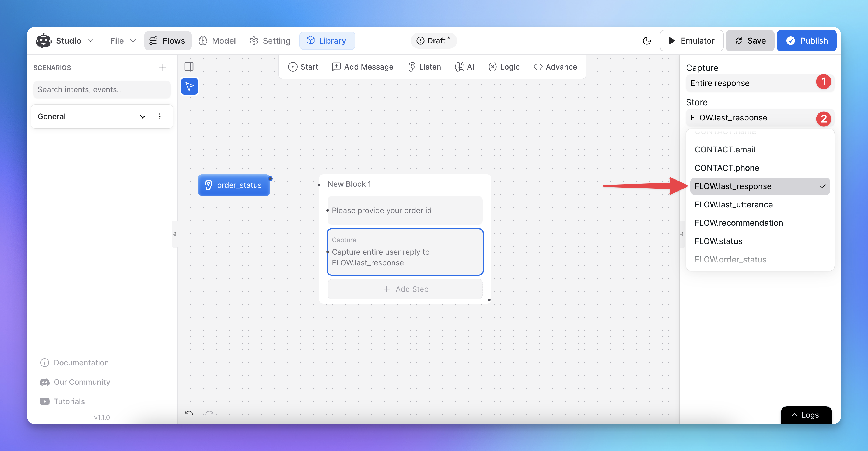Expand the Studio dropdown chevron

(90, 41)
